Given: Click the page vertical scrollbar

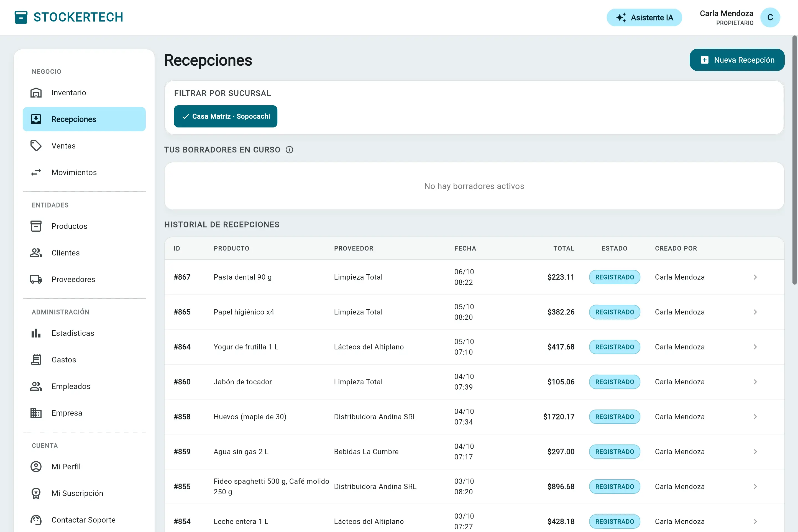Looking at the screenshot, I should coord(794,160).
